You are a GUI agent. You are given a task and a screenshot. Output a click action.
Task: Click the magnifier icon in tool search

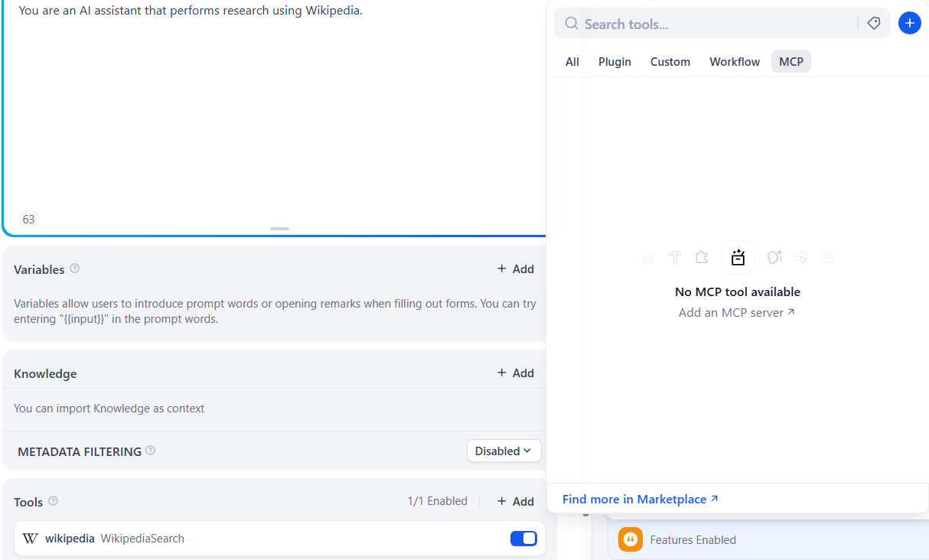(x=572, y=24)
